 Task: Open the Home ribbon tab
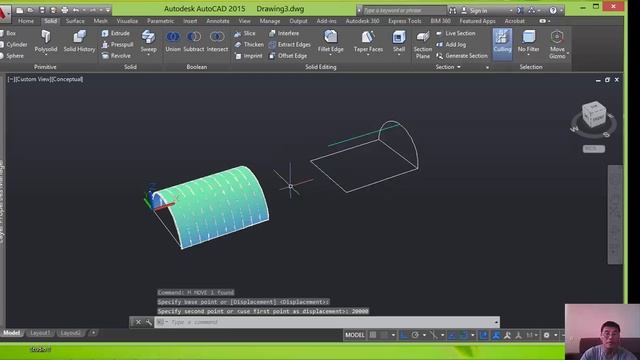[x=26, y=21]
